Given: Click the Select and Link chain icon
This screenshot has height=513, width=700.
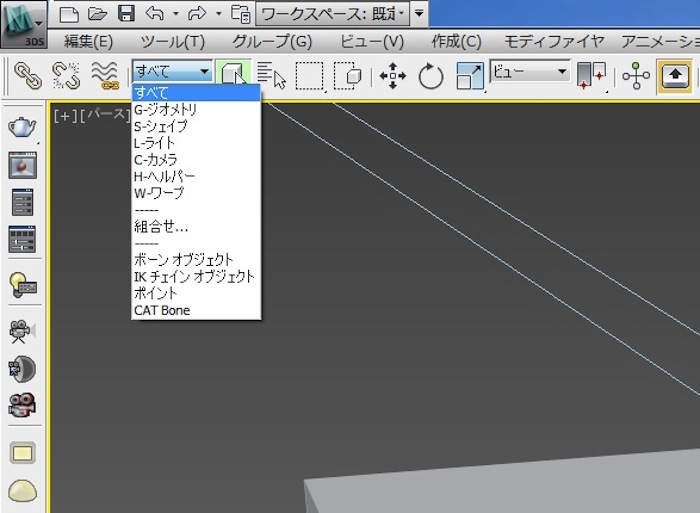Looking at the screenshot, I should tap(27, 75).
